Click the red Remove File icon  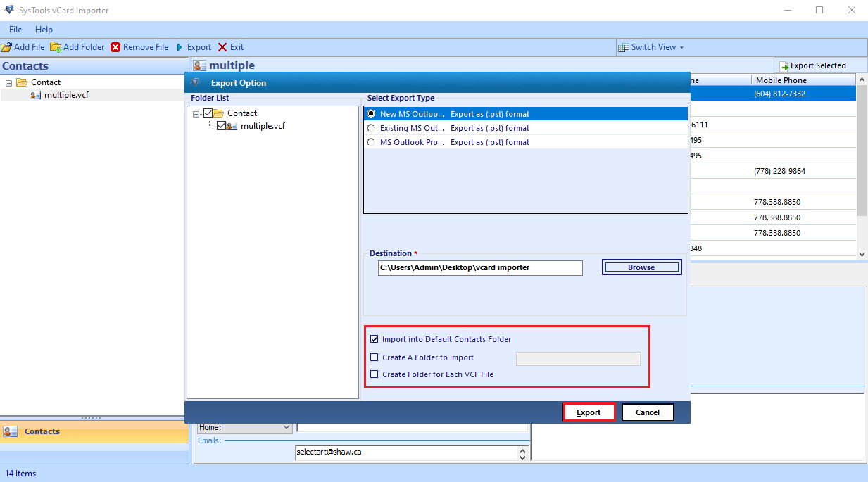pos(115,47)
